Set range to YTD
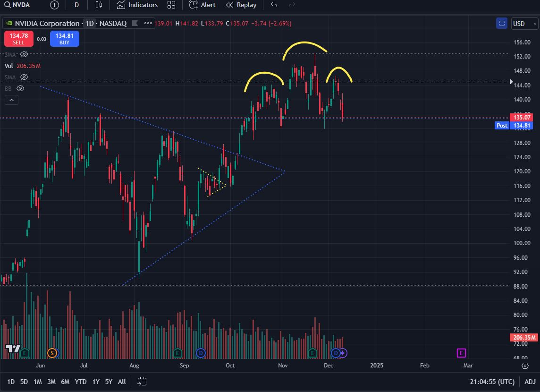The width and height of the screenshot is (540, 392). pos(81,382)
